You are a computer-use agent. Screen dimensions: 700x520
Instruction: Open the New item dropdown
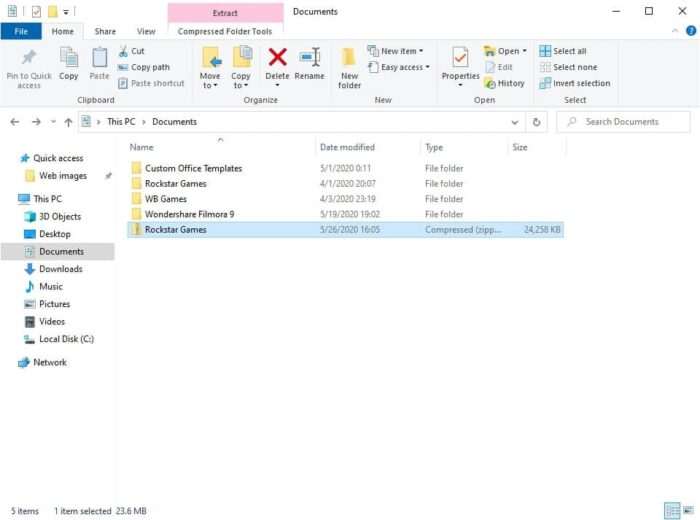point(395,51)
